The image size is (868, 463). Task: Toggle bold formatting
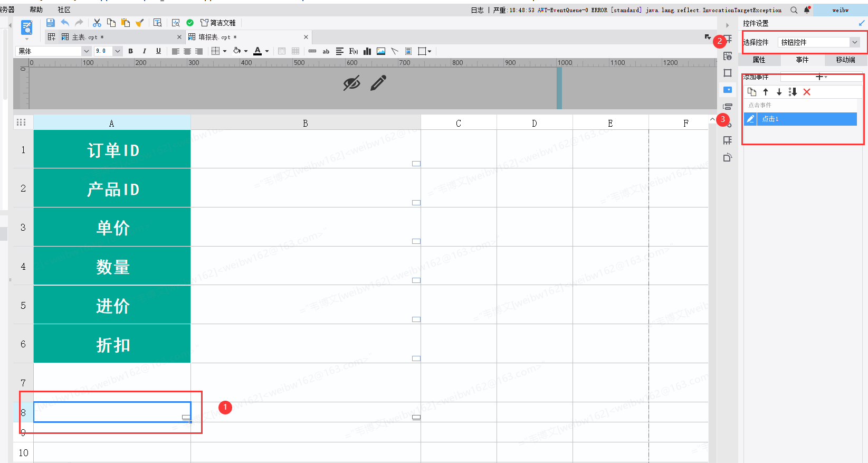click(131, 51)
